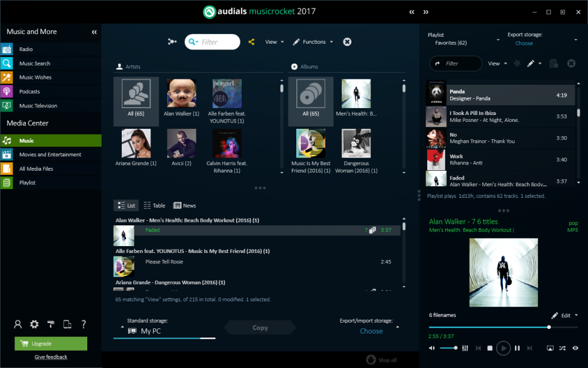The image size is (588, 368).
Task: Switch to the Table tab
Action: point(154,205)
